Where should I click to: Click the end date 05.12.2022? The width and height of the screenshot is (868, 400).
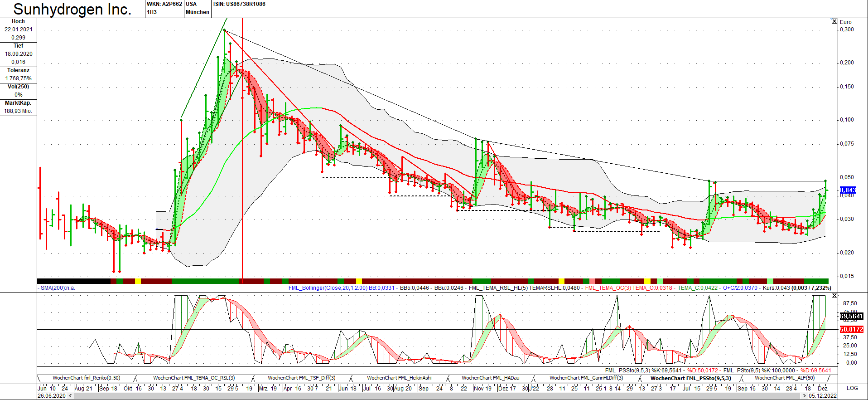[822, 396]
